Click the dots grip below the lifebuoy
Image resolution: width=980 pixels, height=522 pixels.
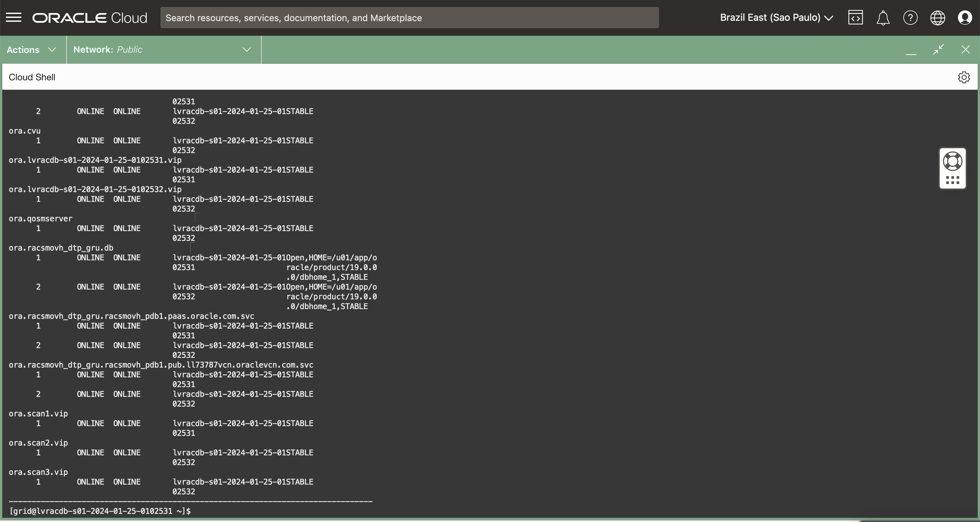[x=953, y=180]
